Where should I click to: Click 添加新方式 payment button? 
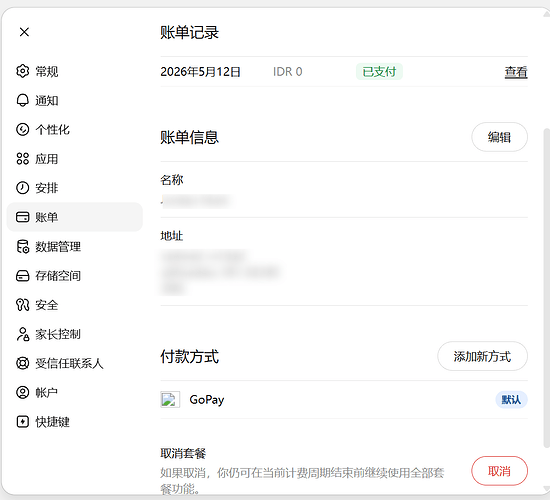(482, 356)
